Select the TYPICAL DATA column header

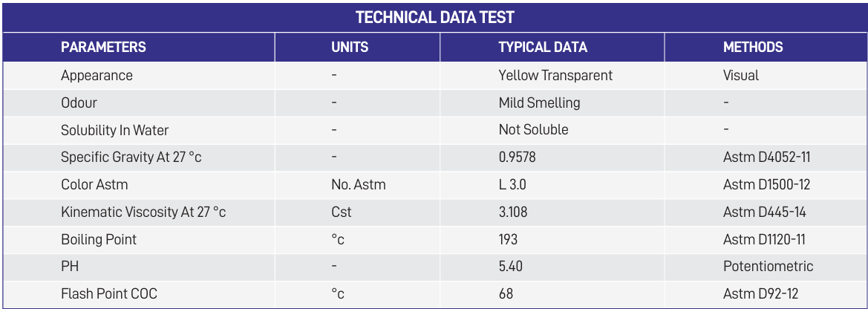click(543, 48)
